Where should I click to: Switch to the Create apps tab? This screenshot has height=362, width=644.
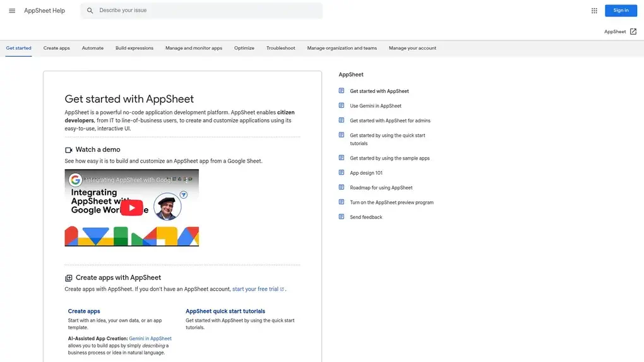[x=57, y=48]
